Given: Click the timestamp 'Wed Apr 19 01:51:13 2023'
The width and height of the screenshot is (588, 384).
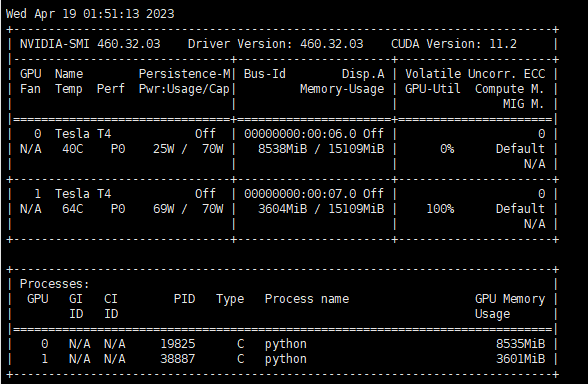Looking at the screenshot, I should pos(90,14).
